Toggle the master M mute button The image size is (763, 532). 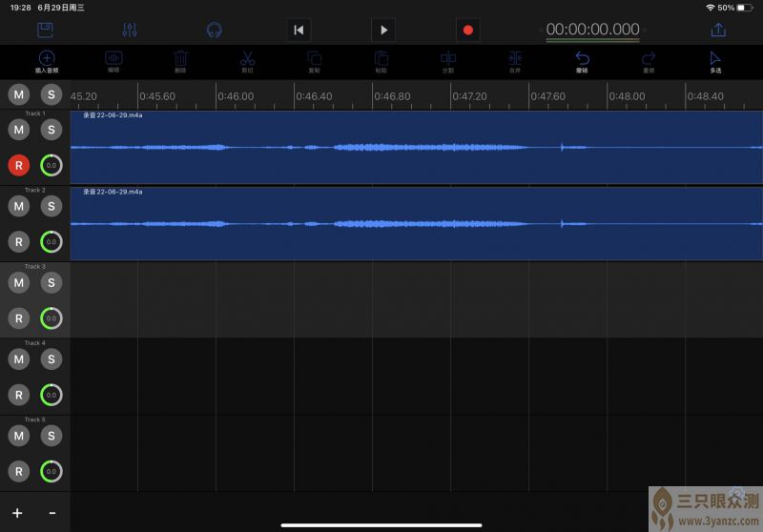point(19,94)
